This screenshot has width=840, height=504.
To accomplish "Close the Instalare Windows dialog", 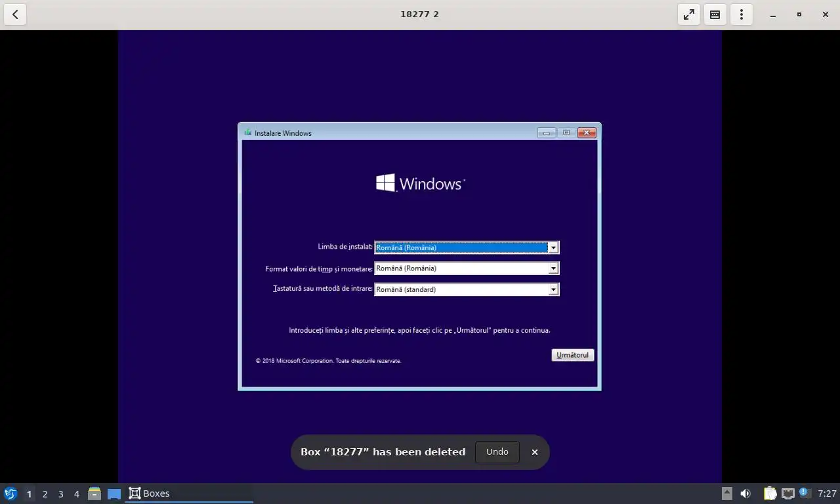I will (x=587, y=133).
